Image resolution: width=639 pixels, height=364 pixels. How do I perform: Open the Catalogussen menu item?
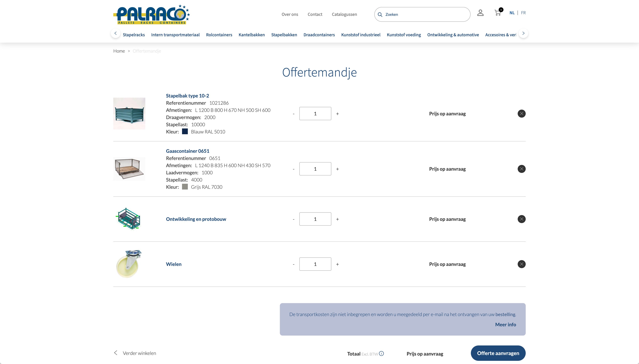point(344,15)
